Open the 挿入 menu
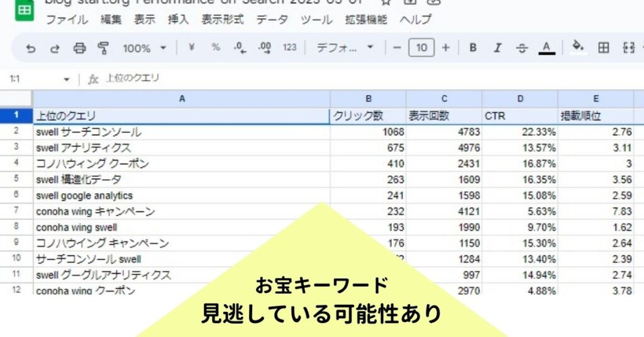This screenshot has height=337, width=644. click(178, 19)
